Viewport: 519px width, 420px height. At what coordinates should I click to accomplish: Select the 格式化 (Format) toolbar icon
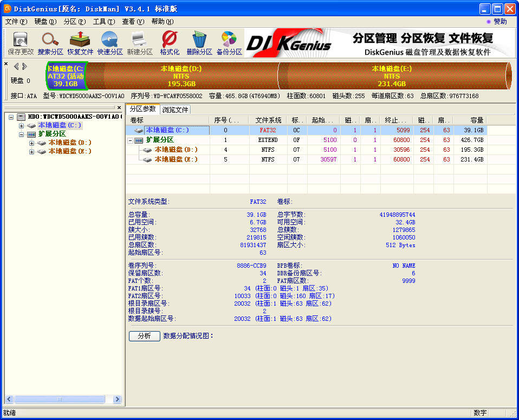point(170,43)
